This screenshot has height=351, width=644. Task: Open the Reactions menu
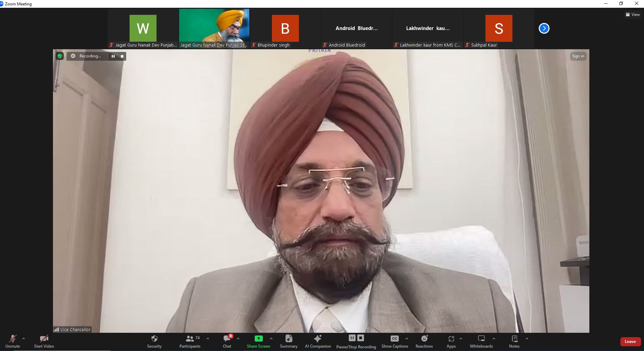click(x=424, y=341)
